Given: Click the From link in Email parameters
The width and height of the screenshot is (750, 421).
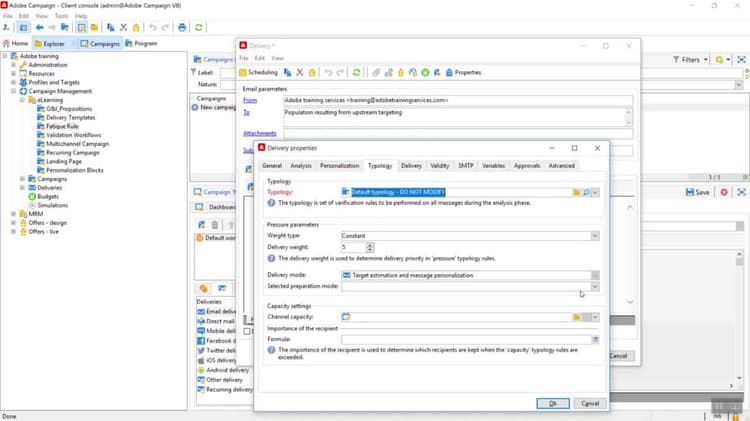Looking at the screenshot, I should [250, 100].
